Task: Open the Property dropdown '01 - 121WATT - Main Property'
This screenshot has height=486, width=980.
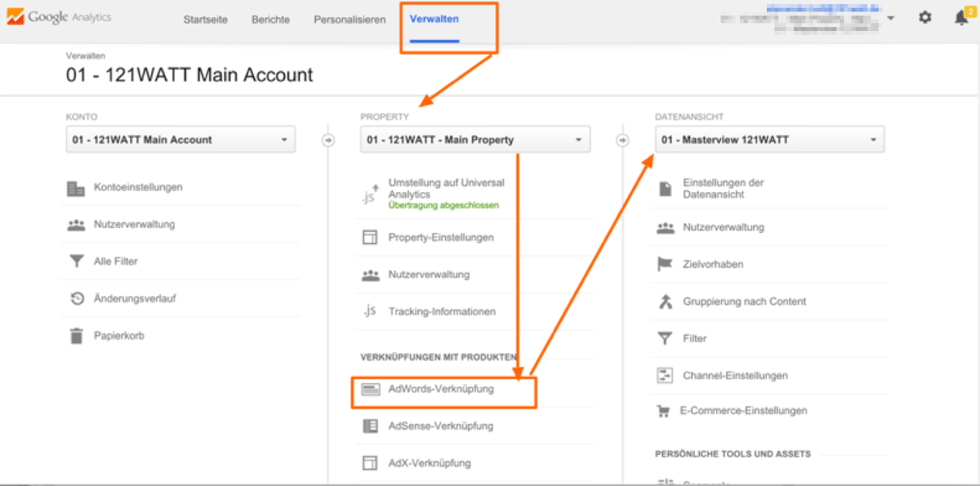Action: coord(475,140)
